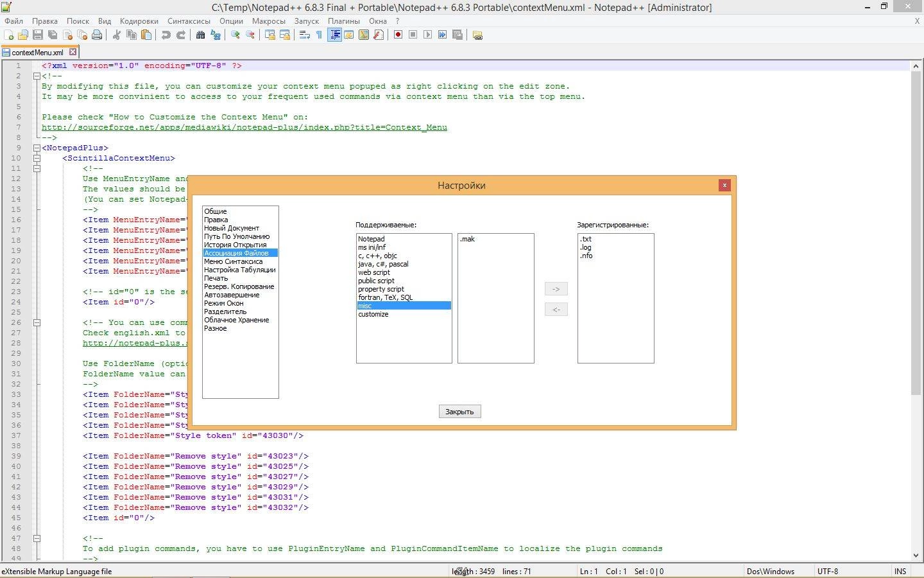Image resolution: width=924 pixels, height=578 pixels.
Task: Open the sourceforge Context_Menu wiki link
Action: click(x=244, y=127)
